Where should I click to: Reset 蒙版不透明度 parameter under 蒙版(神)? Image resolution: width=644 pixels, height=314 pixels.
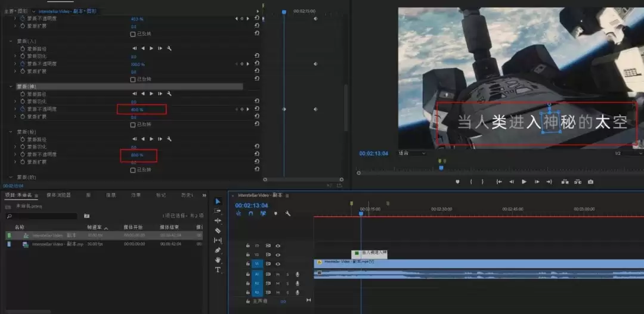pos(256,109)
